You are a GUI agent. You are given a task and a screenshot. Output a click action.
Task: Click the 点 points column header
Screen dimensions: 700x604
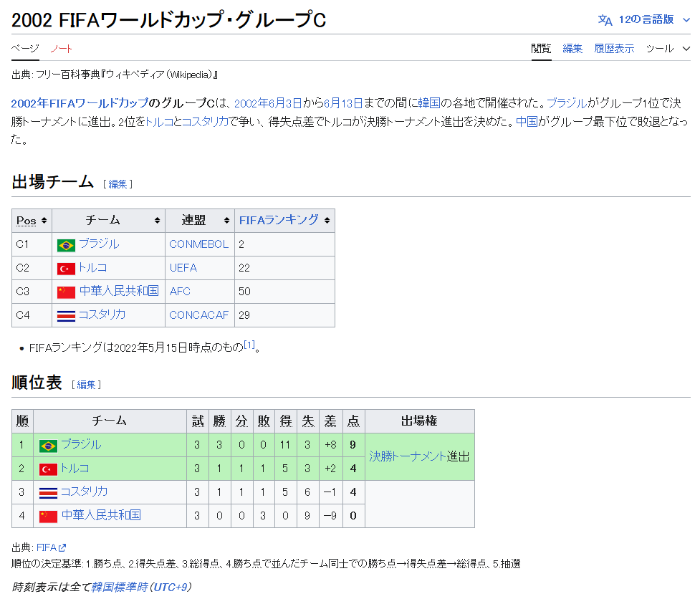[353, 421]
